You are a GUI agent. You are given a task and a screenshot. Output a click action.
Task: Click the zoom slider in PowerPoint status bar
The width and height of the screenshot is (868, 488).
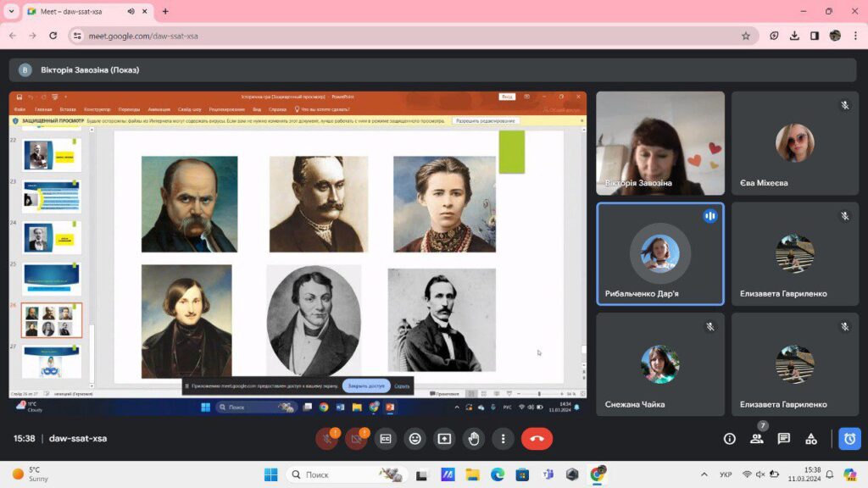click(x=539, y=393)
